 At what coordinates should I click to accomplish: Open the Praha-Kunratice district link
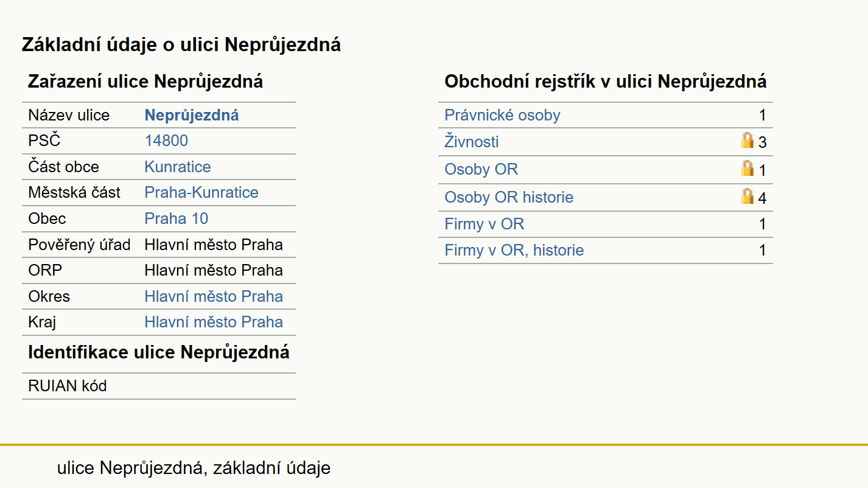click(x=201, y=193)
